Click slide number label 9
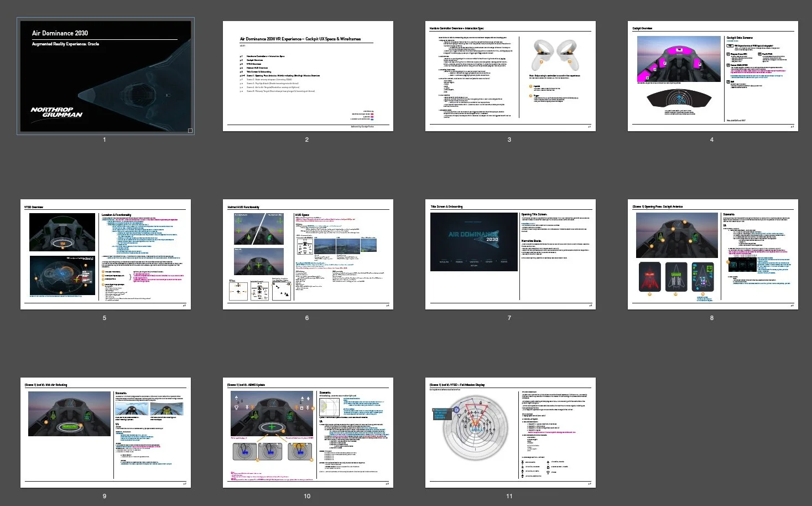Screen dimensions: 812x506 point(105,496)
